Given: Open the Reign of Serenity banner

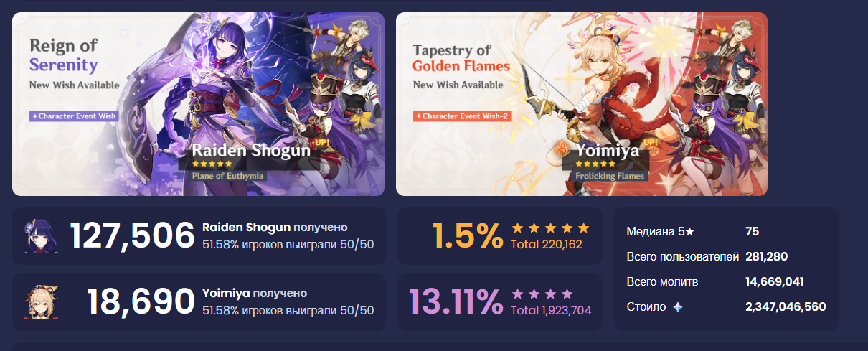Looking at the screenshot, I should point(198,104).
